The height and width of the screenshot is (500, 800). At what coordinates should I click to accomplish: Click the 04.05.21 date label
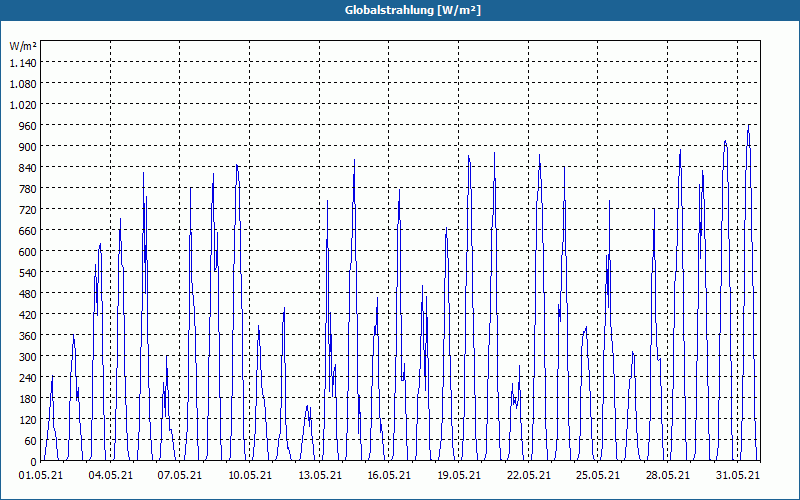pyautogui.click(x=110, y=475)
